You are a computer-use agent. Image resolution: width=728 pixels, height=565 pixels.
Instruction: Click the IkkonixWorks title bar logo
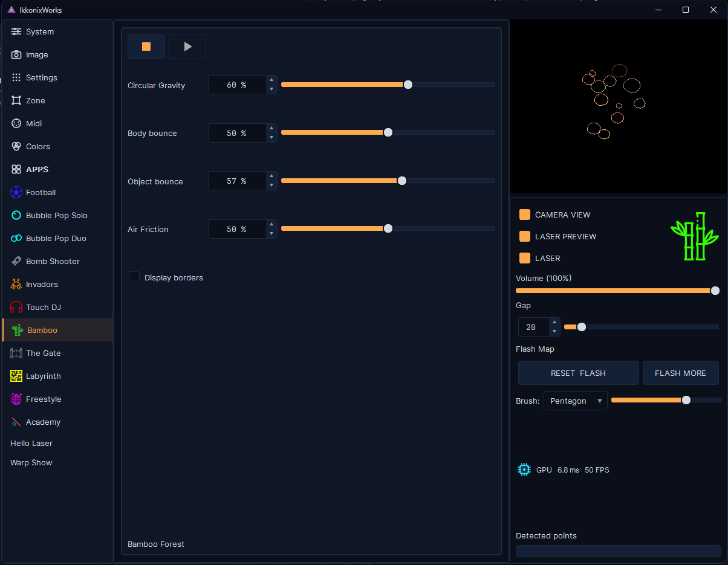pos(11,10)
